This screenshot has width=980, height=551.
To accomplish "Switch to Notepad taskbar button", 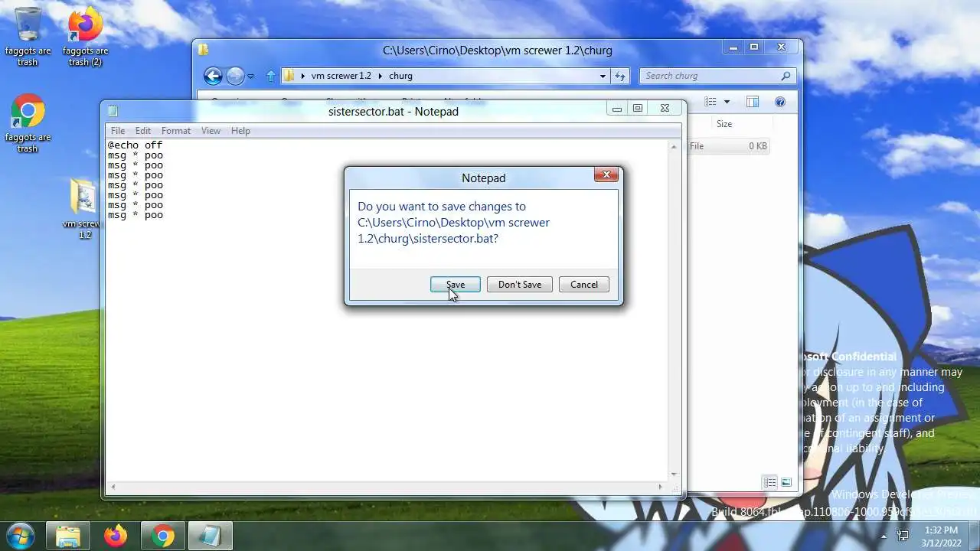I will coord(210,536).
